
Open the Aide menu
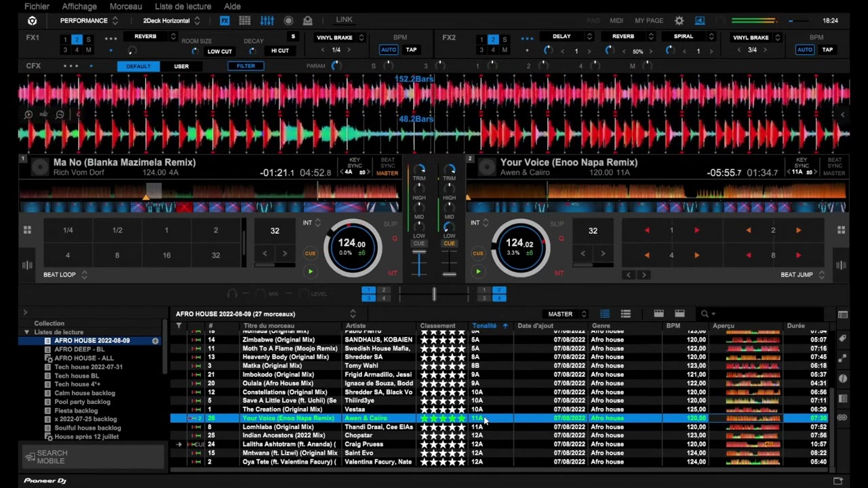coord(232,6)
